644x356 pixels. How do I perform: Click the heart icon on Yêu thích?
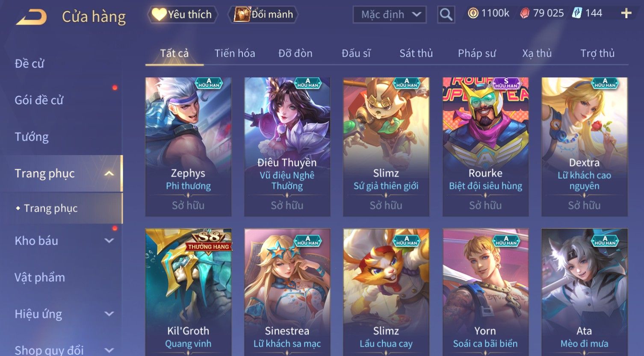coord(159,15)
